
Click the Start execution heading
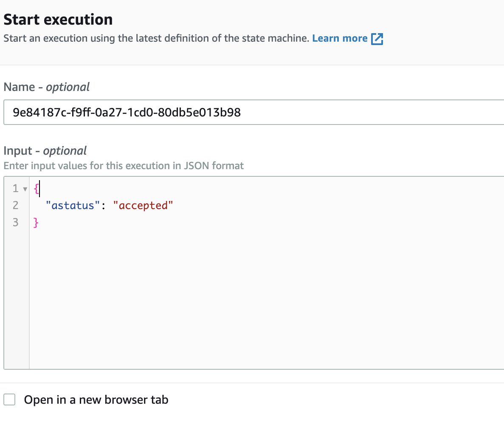click(58, 20)
